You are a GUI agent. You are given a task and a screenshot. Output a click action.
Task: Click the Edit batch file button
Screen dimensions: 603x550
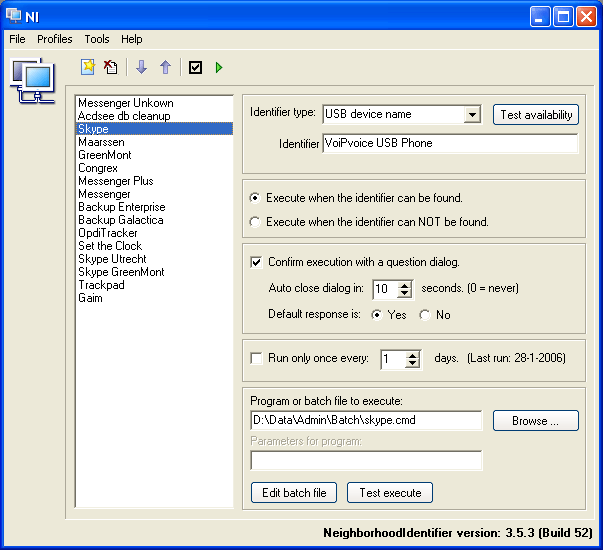294,493
